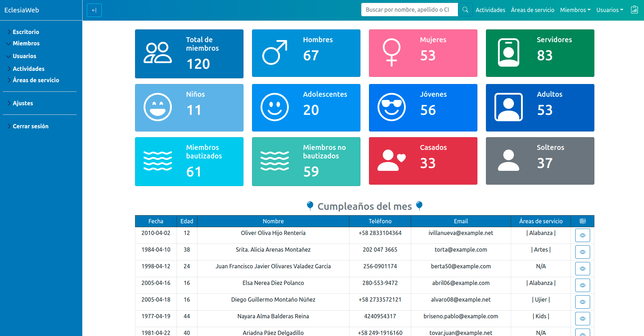The image size is (644, 336).
Task: Click the heart person icon on Casados card
Action: pos(391,160)
